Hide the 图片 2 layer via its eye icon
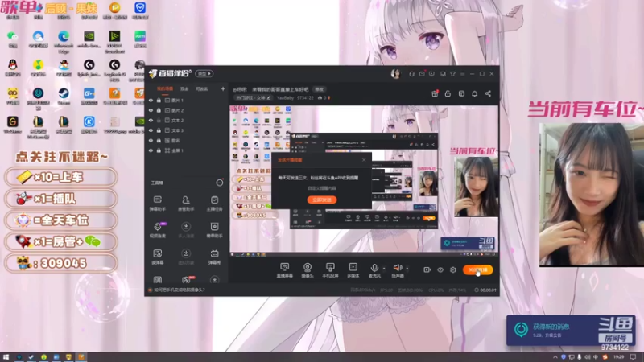Image resolution: width=644 pixels, height=362 pixels. click(151, 110)
